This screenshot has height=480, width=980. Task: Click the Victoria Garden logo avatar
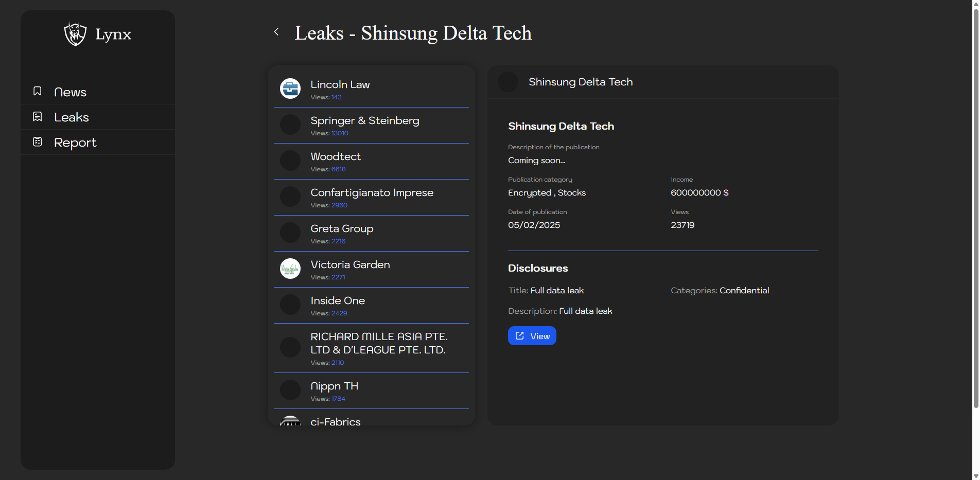[290, 269]
